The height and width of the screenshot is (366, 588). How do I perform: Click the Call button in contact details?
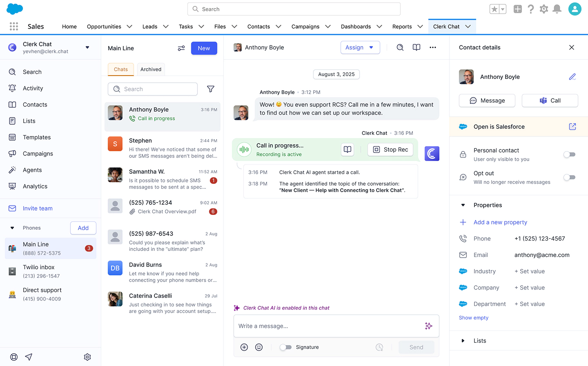(550, 100)
